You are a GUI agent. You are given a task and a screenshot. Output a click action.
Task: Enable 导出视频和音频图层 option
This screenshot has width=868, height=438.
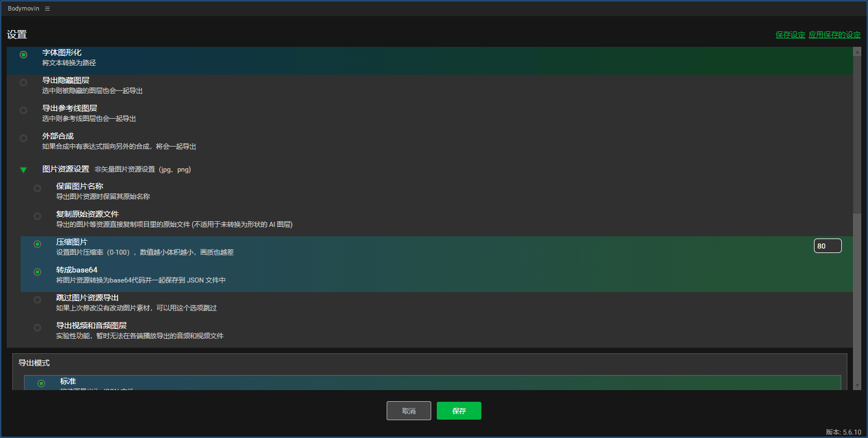37,328
